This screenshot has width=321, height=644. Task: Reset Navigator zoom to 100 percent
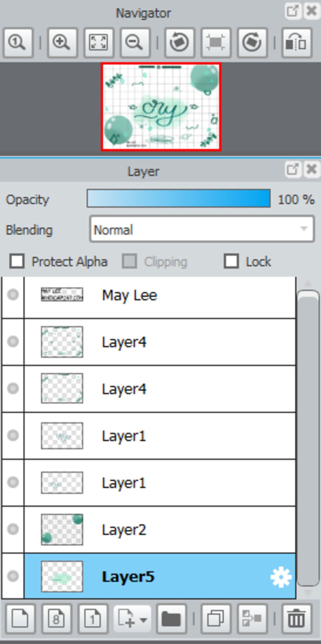18,43
